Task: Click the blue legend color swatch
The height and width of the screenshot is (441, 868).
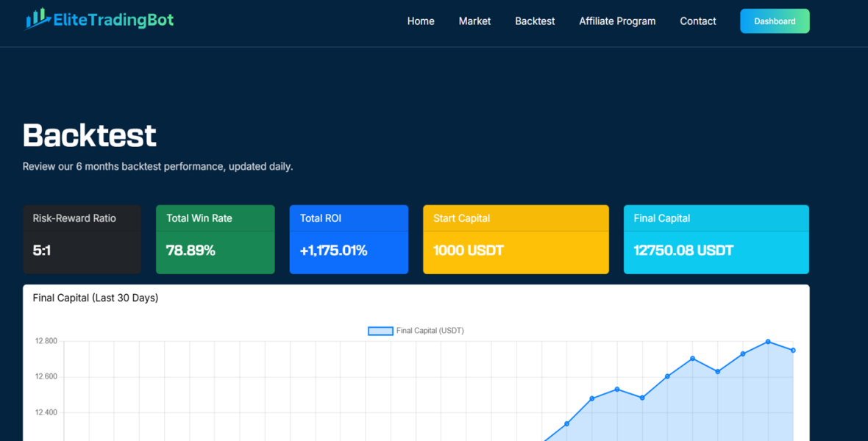Action: pyautogui.click(x=380, y=331)
